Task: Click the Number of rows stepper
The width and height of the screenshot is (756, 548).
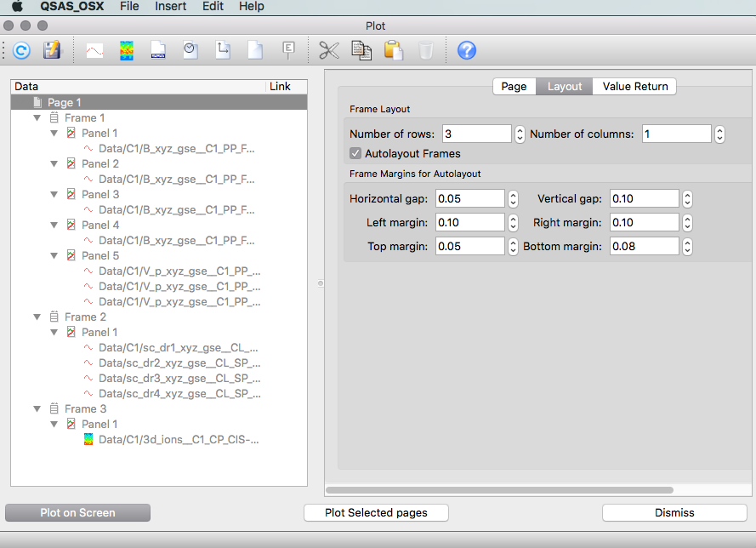Action: (519, 134)
